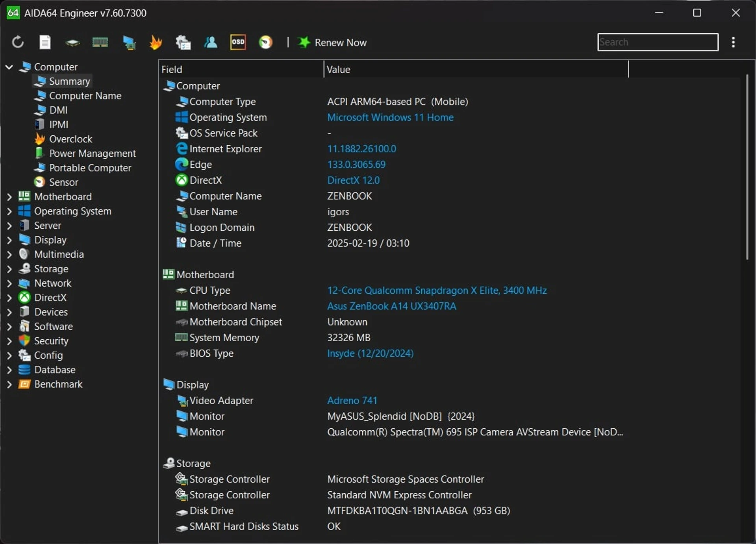Viewport: 756px width, 544px height.
Task: Select Computer Name in the sidebar tree
Action: pyautogui.click(x=85, y=96)
